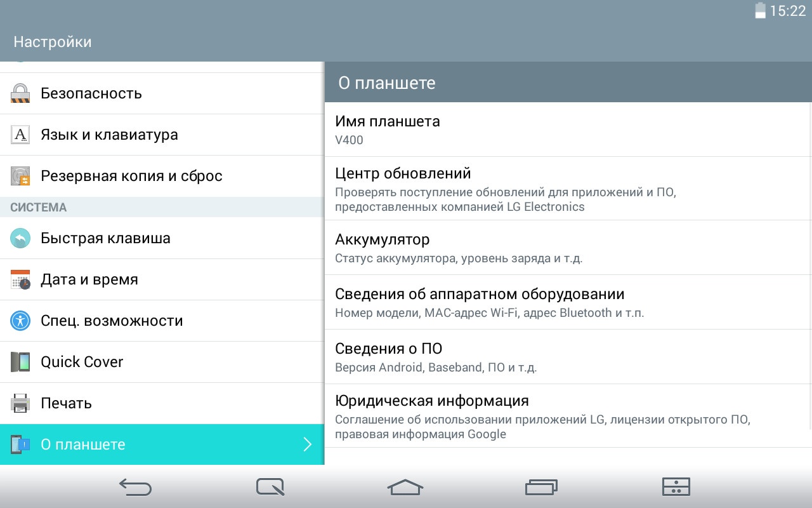Open Сведения о ПО software info
This screenshot has width=812, height=508.
pyautogui.click(x=568, y=357)
